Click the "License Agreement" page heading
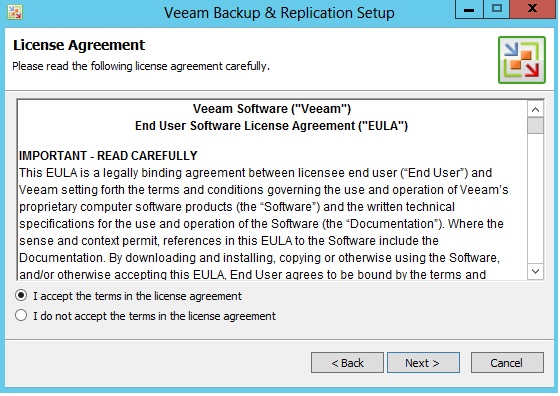 [x=79, y=45]
